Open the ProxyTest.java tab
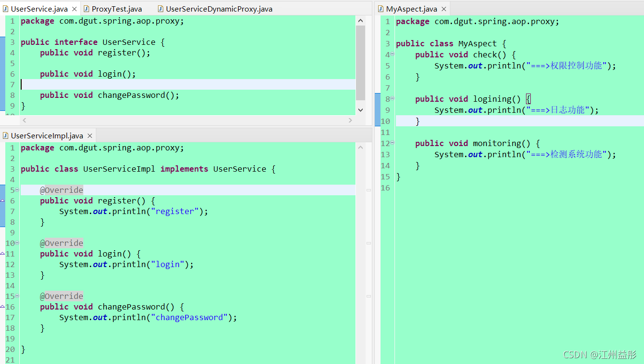 click(117, 9)
